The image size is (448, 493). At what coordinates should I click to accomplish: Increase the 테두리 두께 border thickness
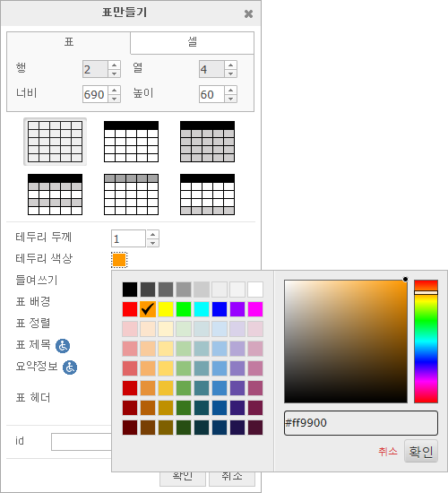[153, 235]
